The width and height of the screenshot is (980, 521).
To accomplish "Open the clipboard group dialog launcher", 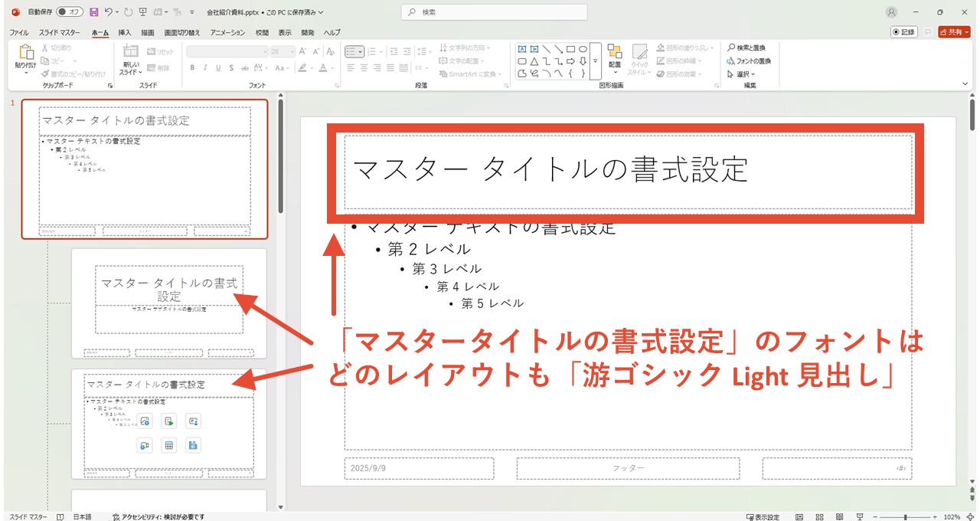I will 110,86.
